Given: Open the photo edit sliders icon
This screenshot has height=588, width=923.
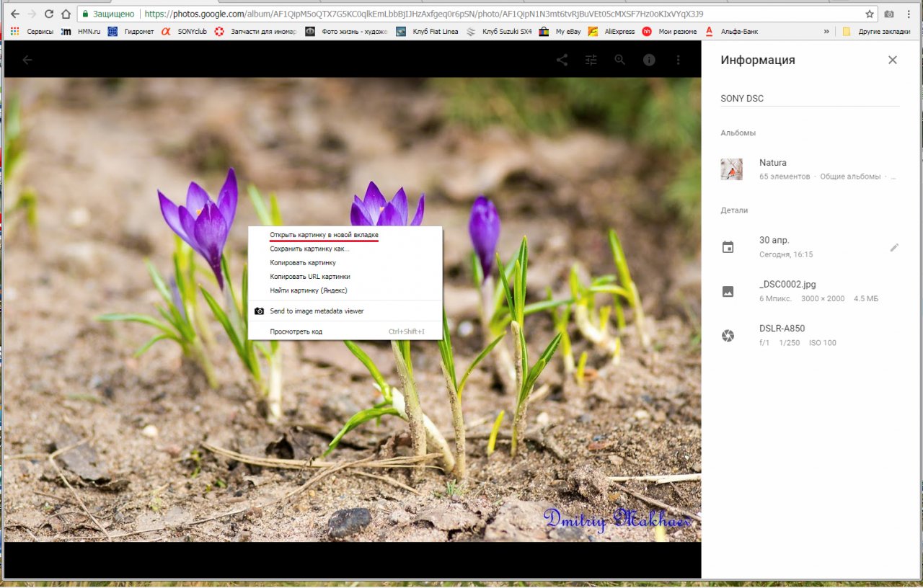Looking at the screenshot, I should coord(591,60).
